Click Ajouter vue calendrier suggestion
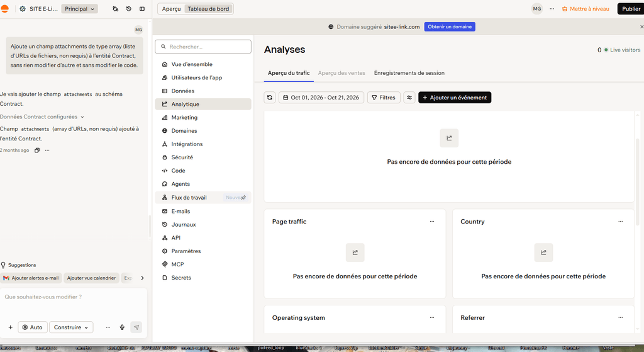The height and width of the screenshot is (352, 644). (x=91, y=278)
